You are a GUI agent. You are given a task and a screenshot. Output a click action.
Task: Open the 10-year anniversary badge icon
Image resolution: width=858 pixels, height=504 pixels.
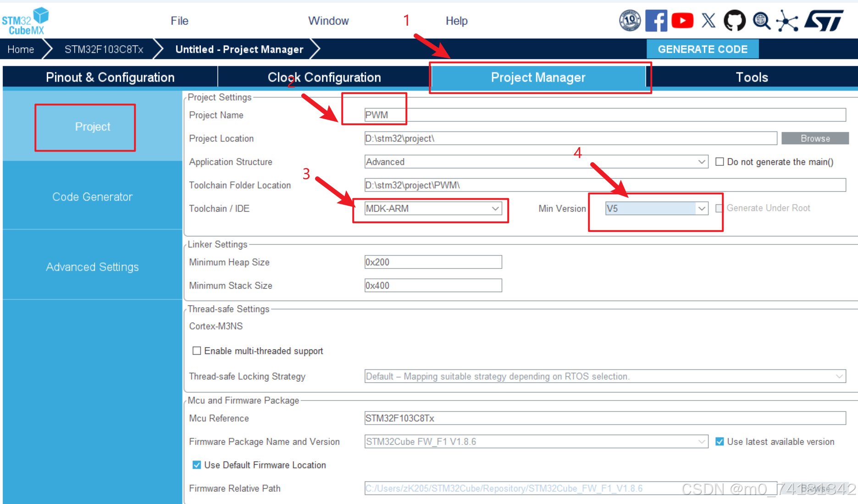pos(630,21)
